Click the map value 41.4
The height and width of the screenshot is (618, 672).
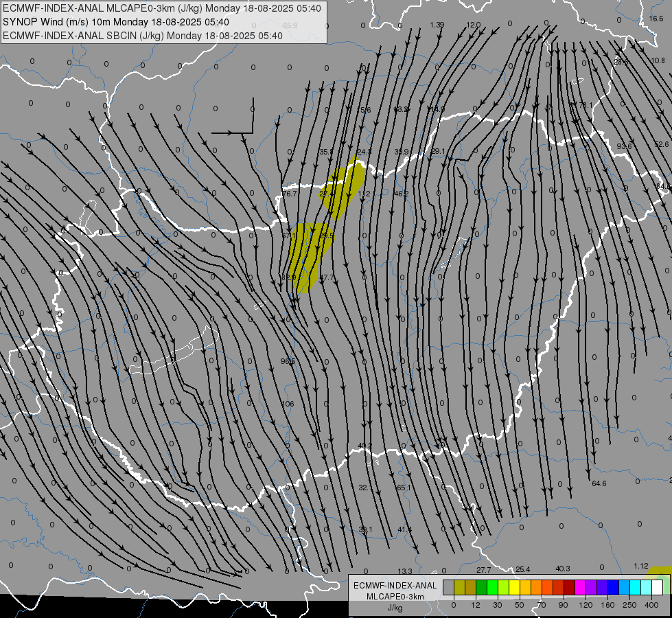click(x=404, y=529)
